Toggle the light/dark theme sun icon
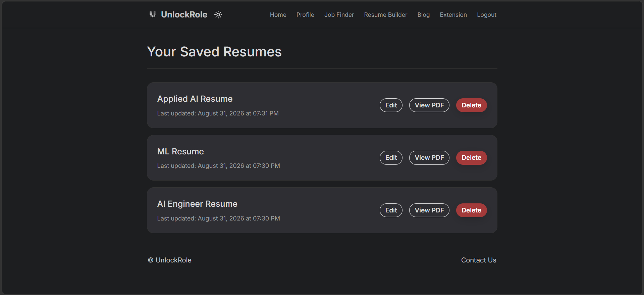The image size is (644, 295). point(218,15)
